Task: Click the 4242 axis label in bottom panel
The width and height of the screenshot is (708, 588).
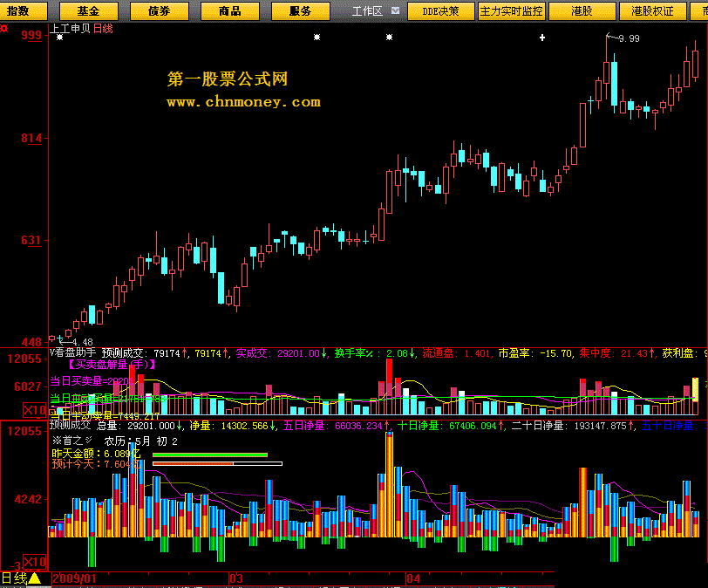Action: point(28,500)
